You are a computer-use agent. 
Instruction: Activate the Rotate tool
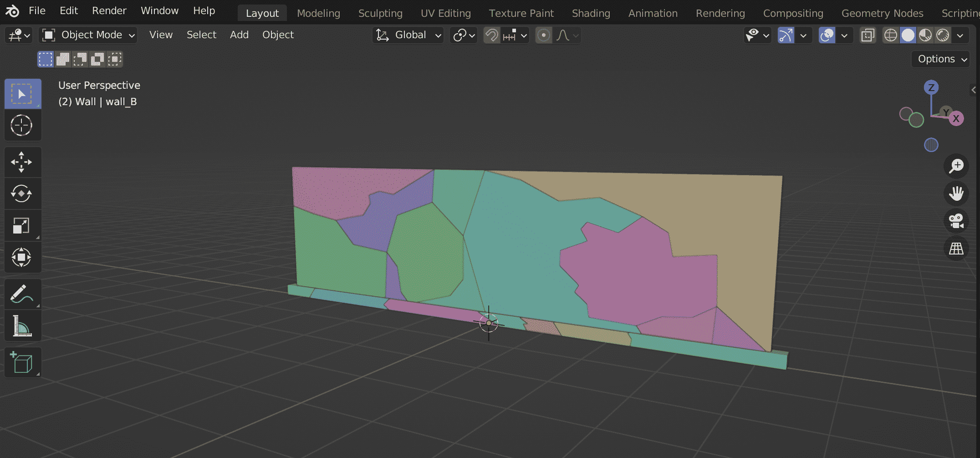pos(22,193)
